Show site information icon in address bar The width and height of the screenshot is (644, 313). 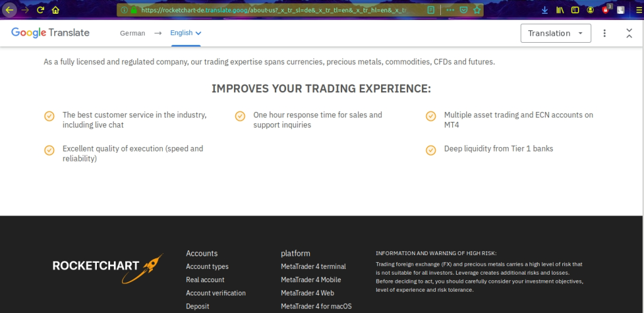[x=124, y=10]
